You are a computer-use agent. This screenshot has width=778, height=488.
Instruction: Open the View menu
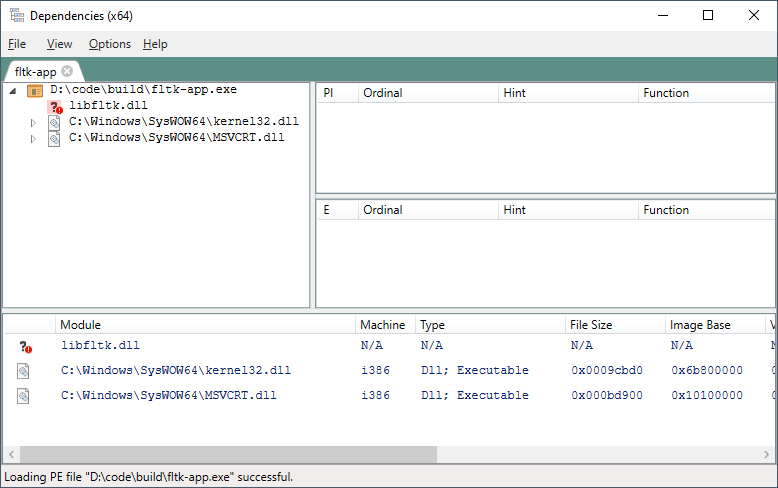tap(59, 44)
